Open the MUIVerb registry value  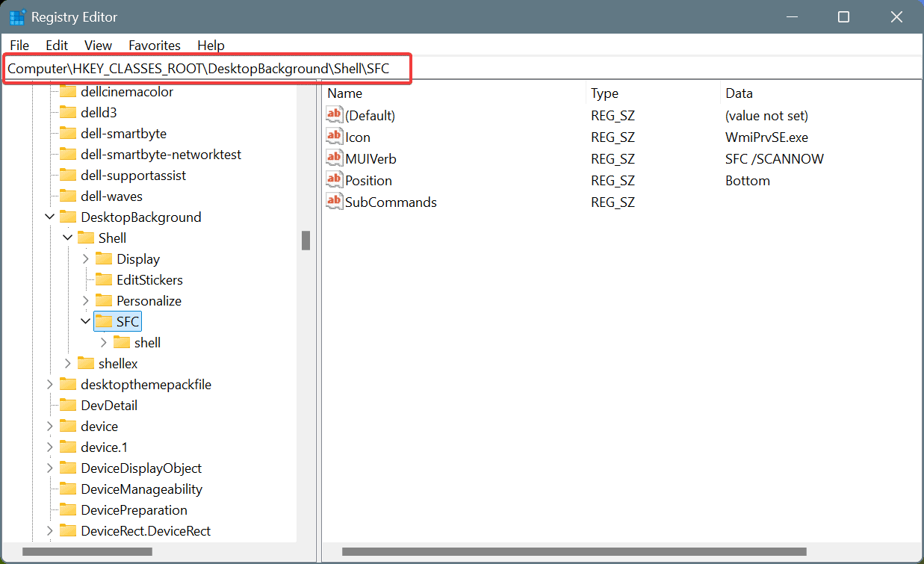pos(371,158)
